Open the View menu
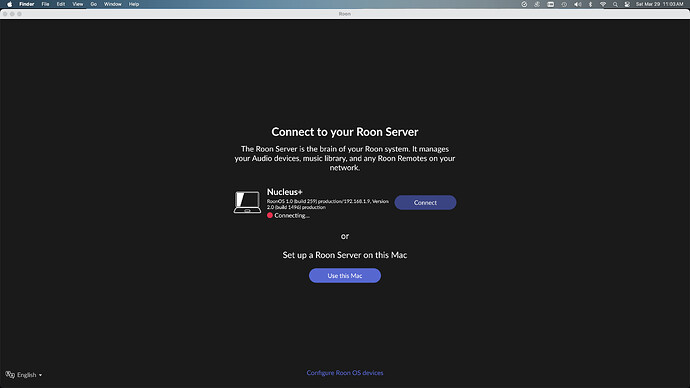Image resolution: width=690 pixels, height=388 pixels. tap(78, 4)
